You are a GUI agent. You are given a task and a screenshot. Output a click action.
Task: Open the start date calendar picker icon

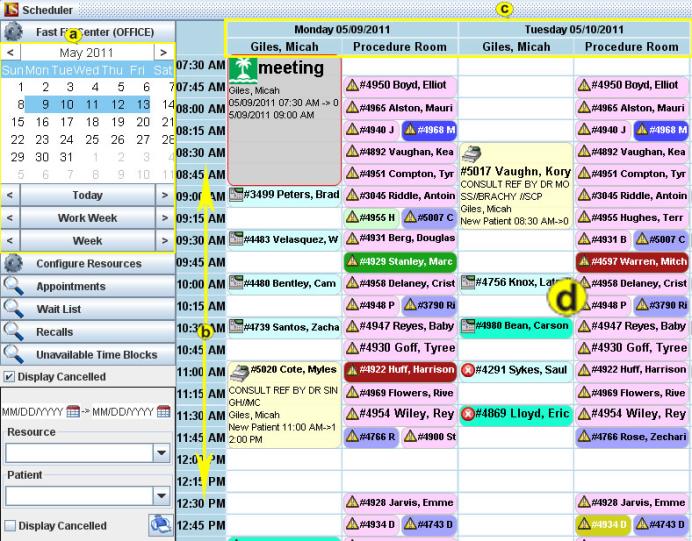coord(73,412)
